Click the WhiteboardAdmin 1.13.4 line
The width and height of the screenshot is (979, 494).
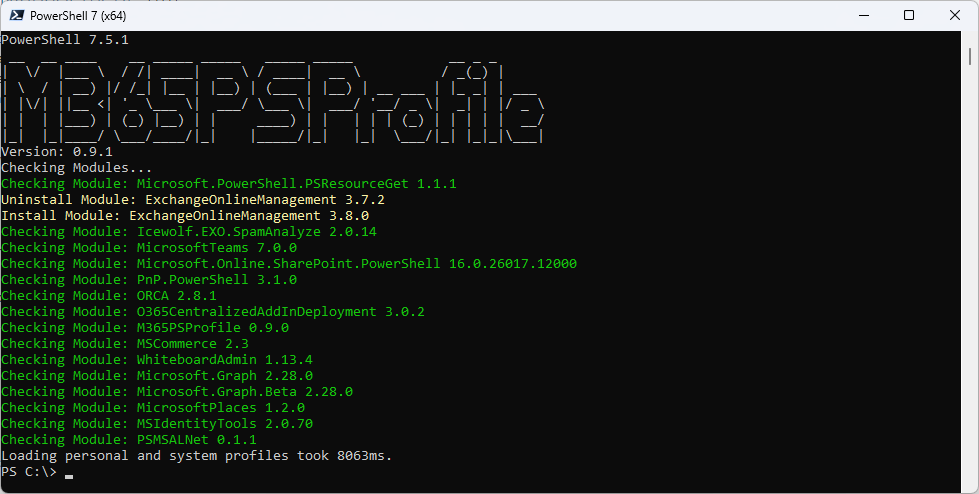tap(157, 360)
